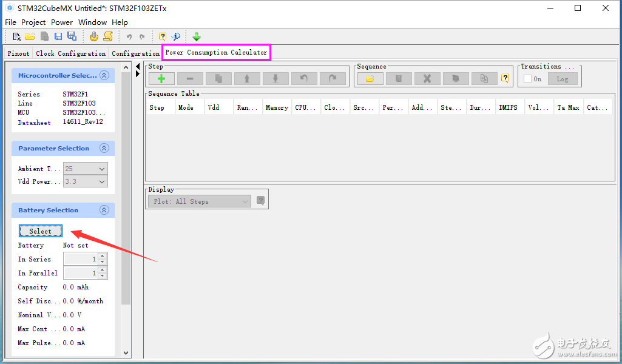622x364 pixels.
Task: Click the left panel scrollbar up arrow
Action: point(126,67)
